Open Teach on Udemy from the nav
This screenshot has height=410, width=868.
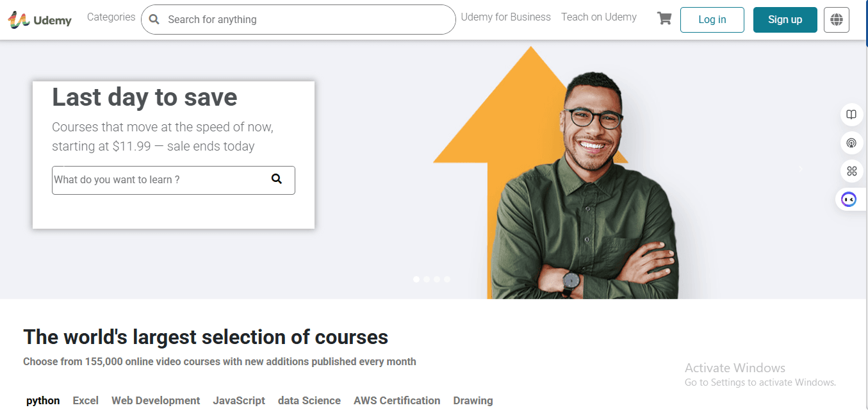click(x=598, y=17)
